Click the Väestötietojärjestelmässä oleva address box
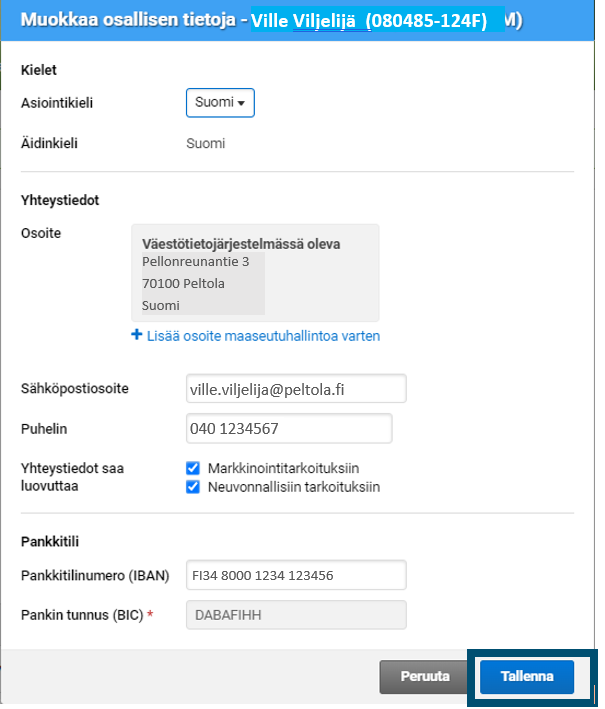Image resolution: width=605 pixels, height=709 pixels. [255, 272]
